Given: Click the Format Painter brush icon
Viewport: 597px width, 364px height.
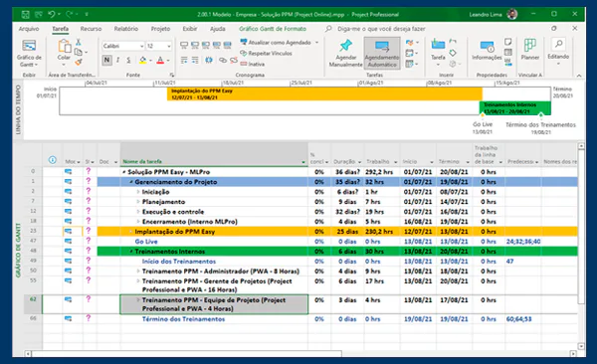Looking at the screenshot, I should point(79,62).
